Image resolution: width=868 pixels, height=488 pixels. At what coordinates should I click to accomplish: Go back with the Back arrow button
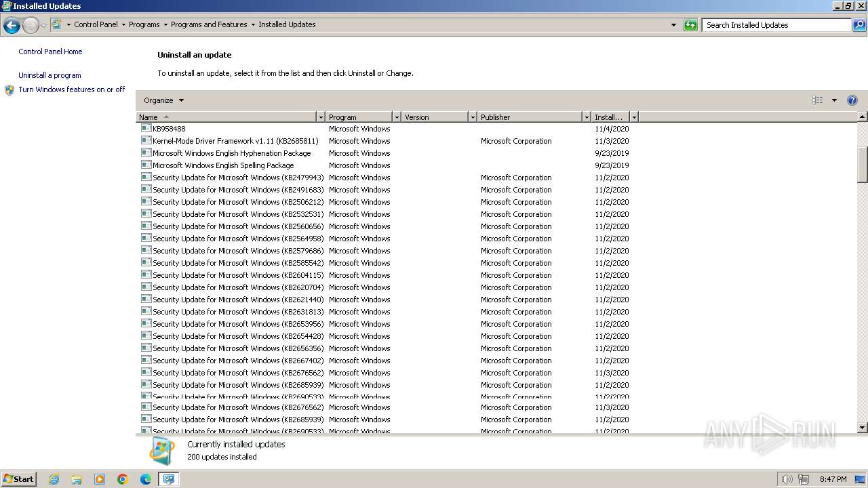coord(12,26)
